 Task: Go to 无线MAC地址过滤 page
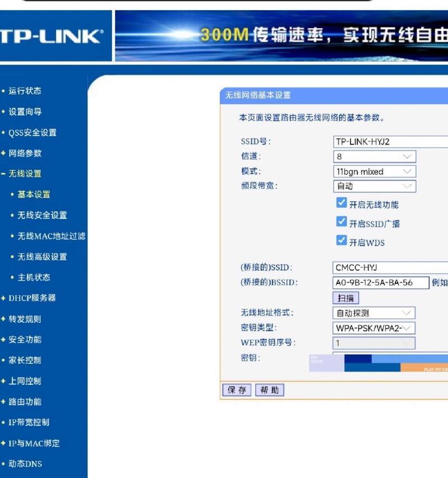[51, 236]
